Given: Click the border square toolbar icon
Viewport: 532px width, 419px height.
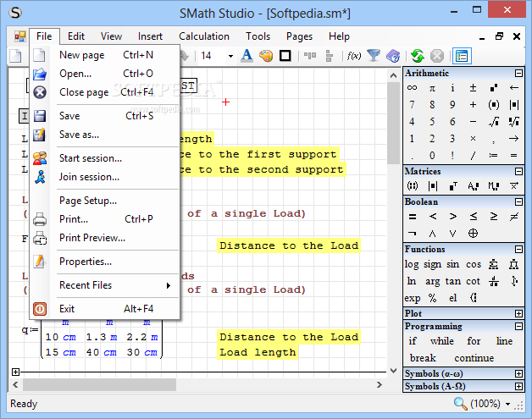Looking at the screenshot, I should pos(285,56).
